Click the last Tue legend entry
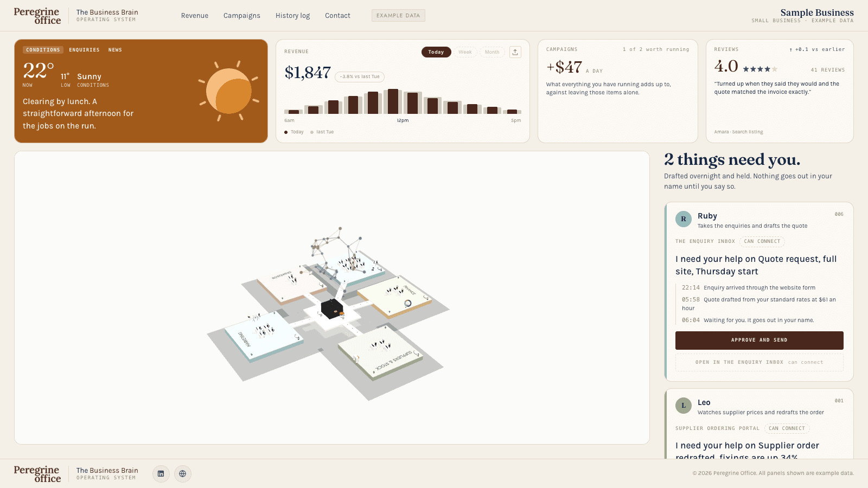Viewport: 868px width, 488px height. pos(322,132)
